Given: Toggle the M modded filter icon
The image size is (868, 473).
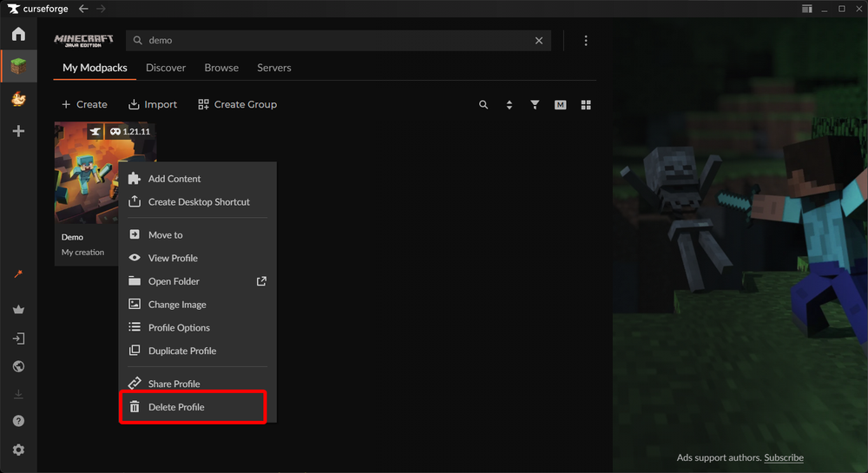Looking at the screenshot, I should [x=560, y=104].
